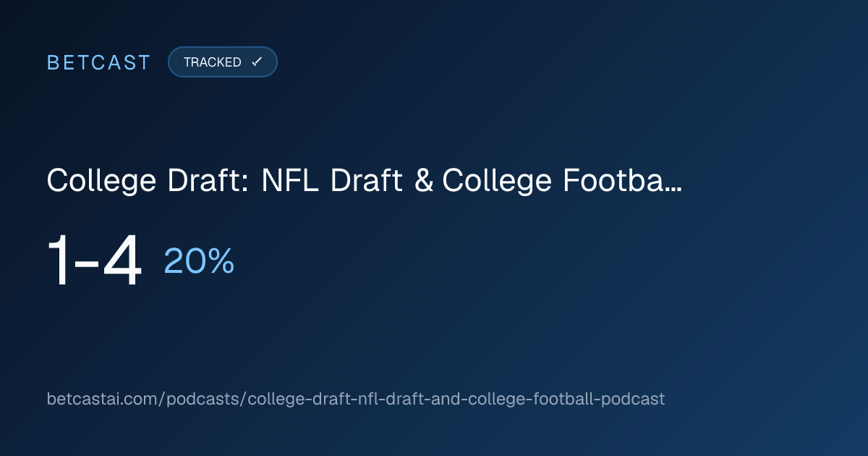Viewport: 868px width, 456px height.
Task: Click the digit 1 in the record
Action: (x=58, y=261)
